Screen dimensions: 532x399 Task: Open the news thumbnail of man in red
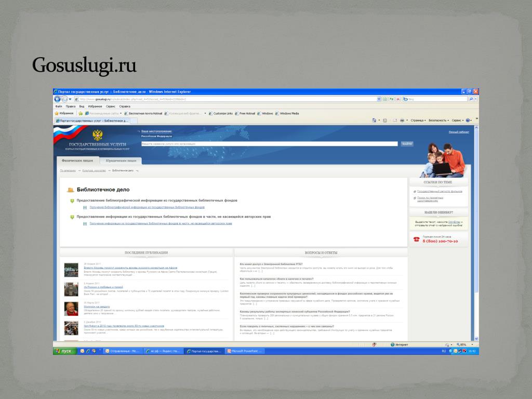point(71,309)
